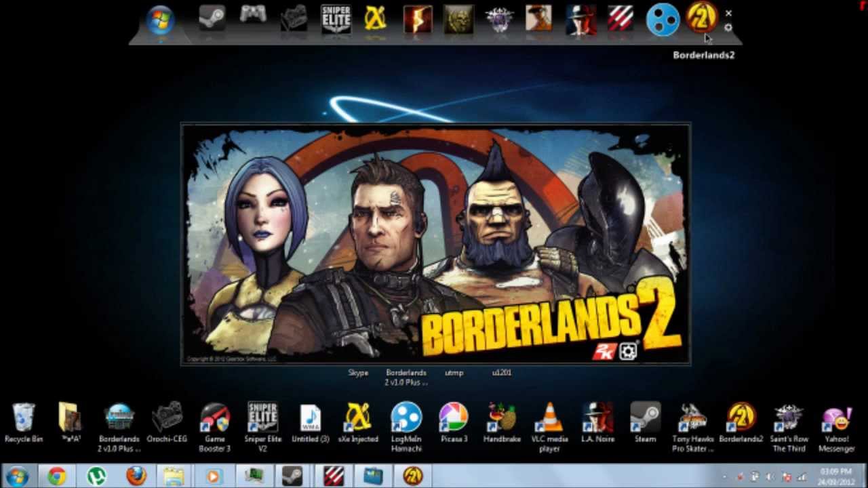
Task: Show hidden system tray icons
Action: (726, 476)
